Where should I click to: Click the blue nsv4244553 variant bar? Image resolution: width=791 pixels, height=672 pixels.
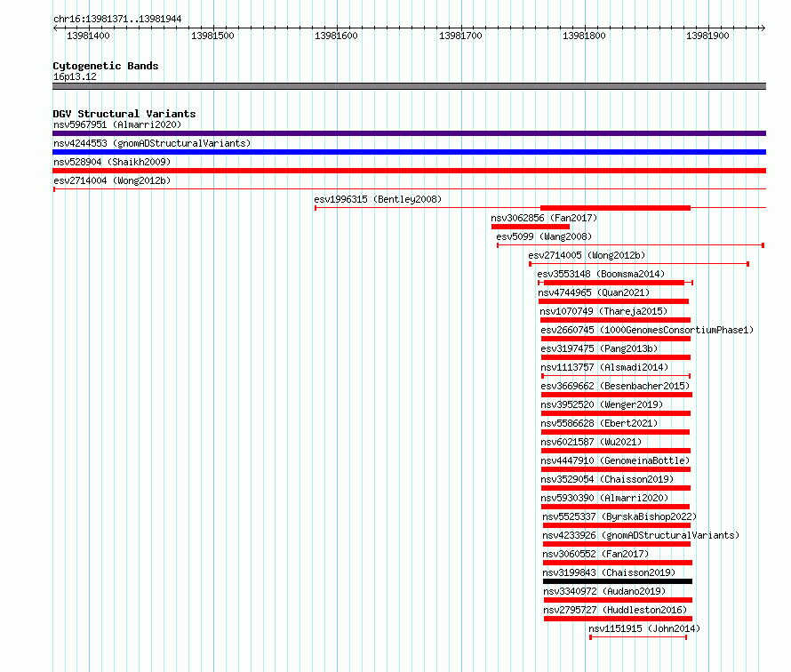click(x=409, y=152)
